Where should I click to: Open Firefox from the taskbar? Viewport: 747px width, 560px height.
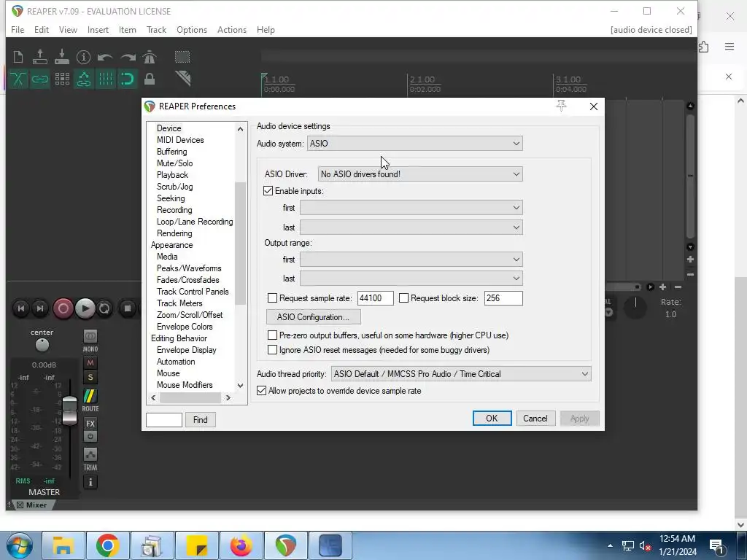[x=241, y=545]
